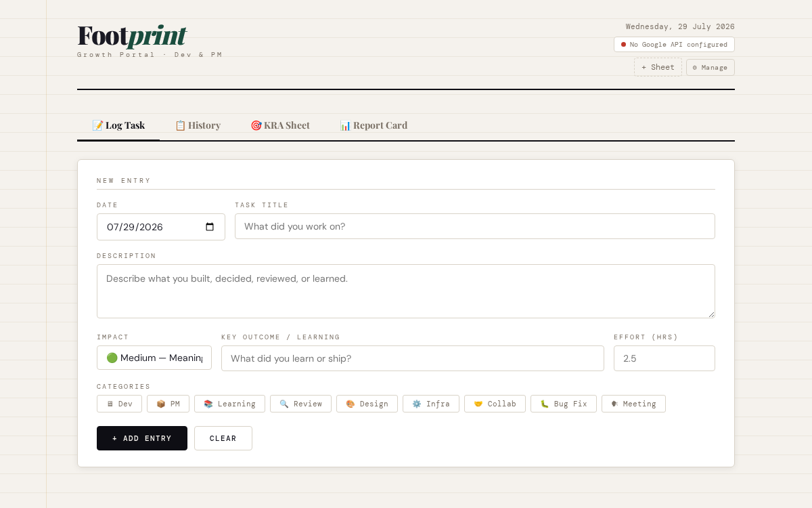Select the Review category chip
Image resolution: width=812 pixels, height=508 pixels.
pyautogui.click(x=300, y=404)
